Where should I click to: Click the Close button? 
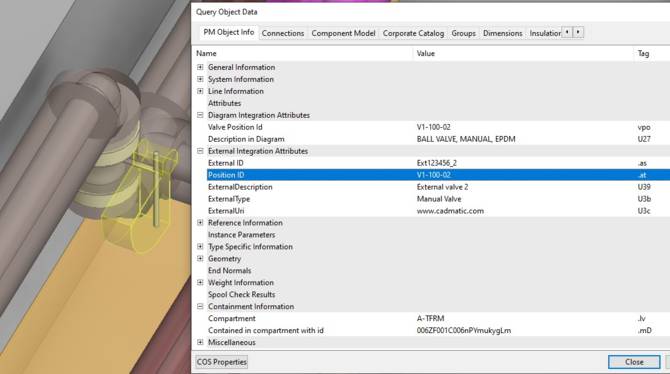coord(634,362)
